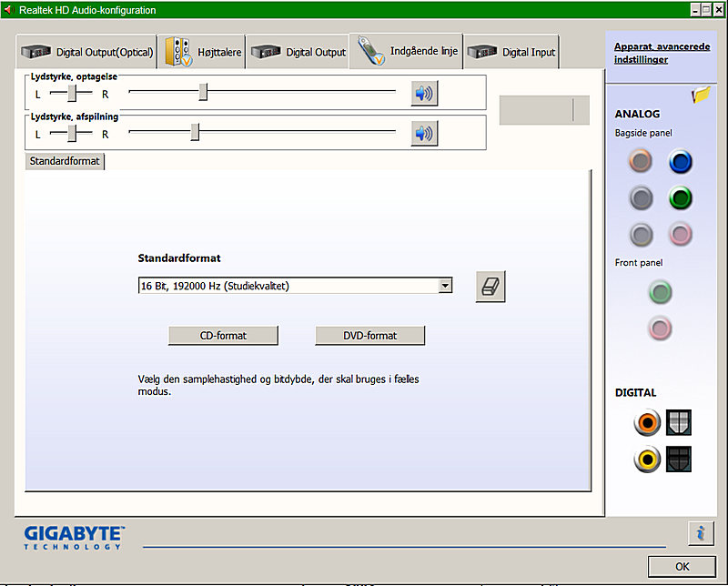
Task: Switch to the Digital Output(Optical) tab
Action: pos(86,52)
